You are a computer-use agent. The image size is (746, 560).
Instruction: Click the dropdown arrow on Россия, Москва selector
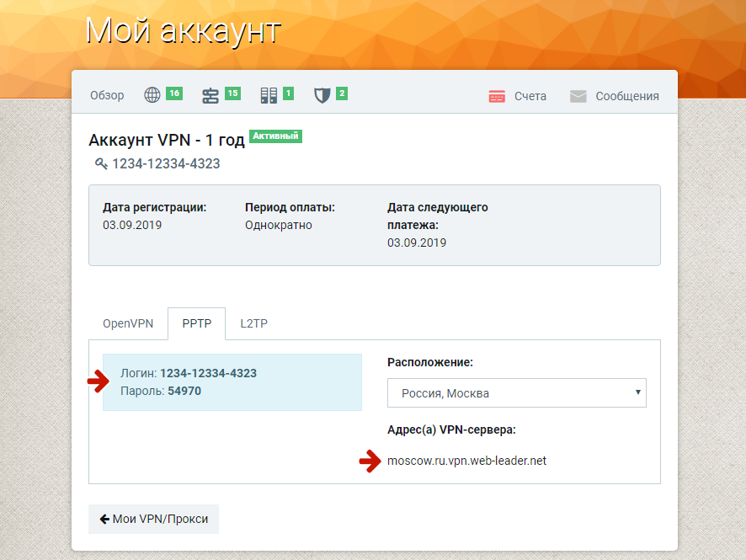point(637,392)
